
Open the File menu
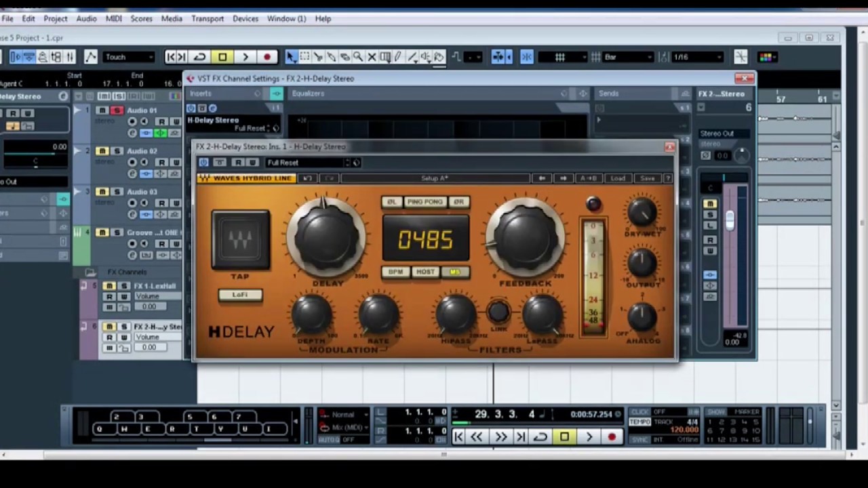coord(7,18)
